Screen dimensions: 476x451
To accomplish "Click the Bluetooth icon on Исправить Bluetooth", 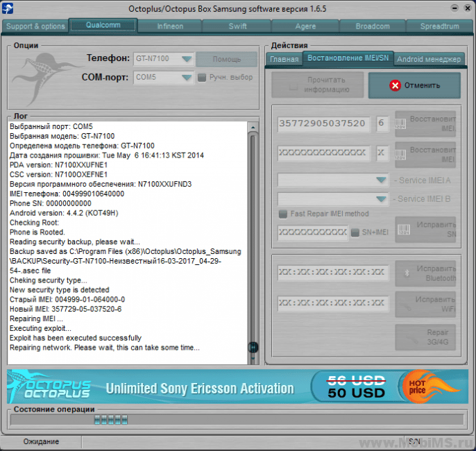I will [x=407, y=273].
